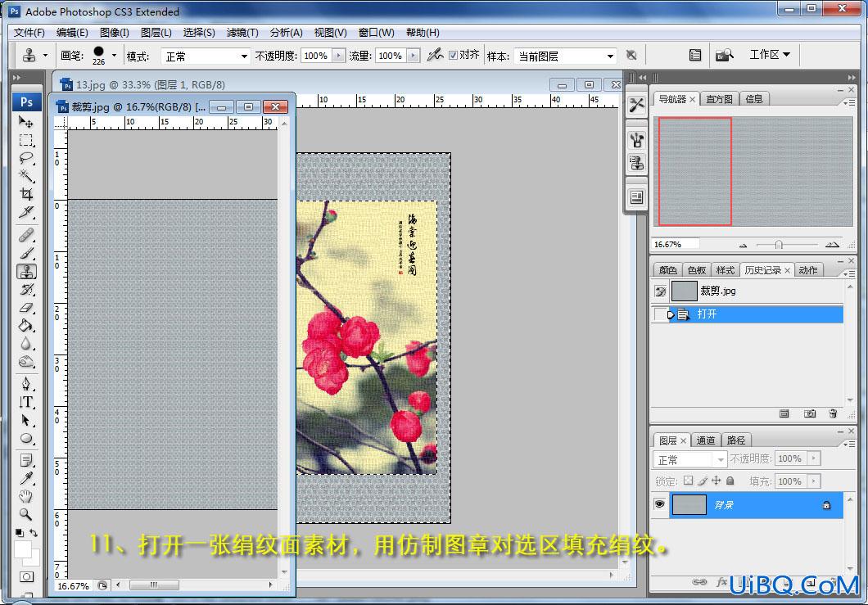Select the Dodge tool
The image size is (868, 605).
(26, 362)
